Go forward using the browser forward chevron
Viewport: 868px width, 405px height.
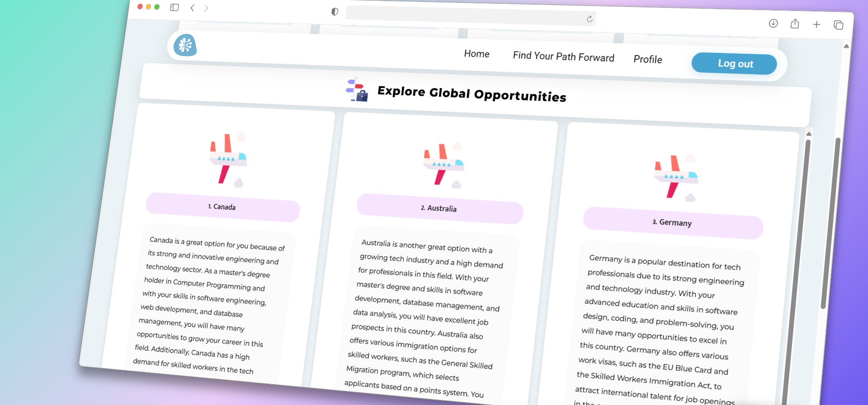click(206, 8)
